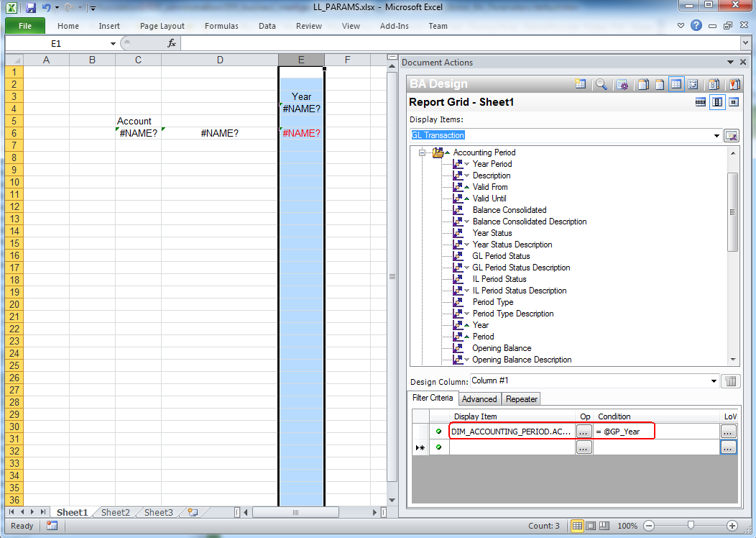Open the Add-Ins ribbon tab
The image size is (756, 538).
click(395, 26)
